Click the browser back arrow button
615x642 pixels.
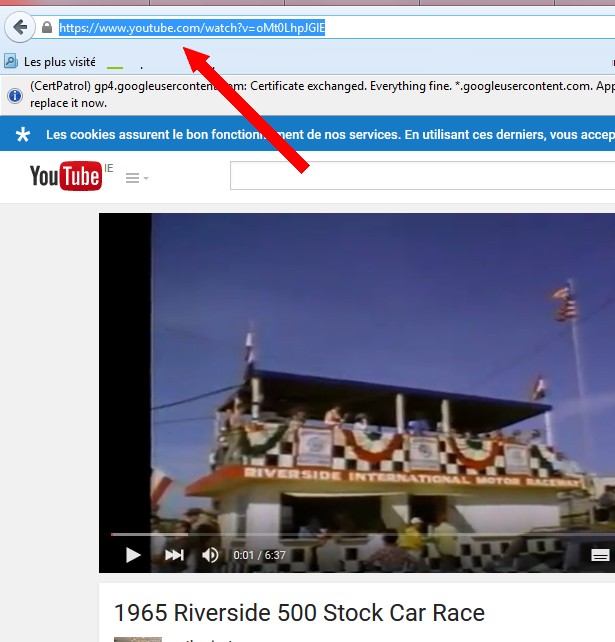18,27
